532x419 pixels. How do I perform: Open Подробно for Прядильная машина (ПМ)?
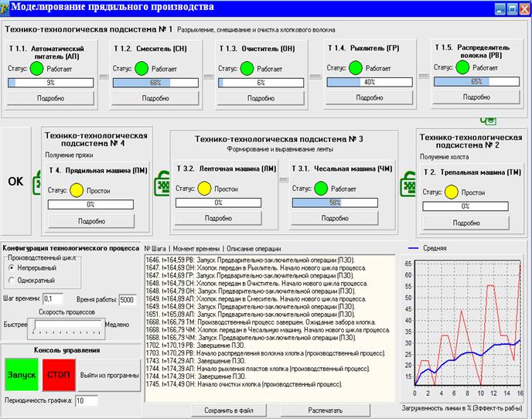[x=91, y=221]
